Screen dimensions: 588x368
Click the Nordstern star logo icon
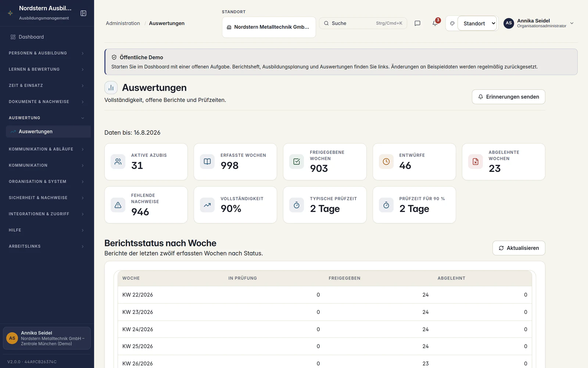10,13
